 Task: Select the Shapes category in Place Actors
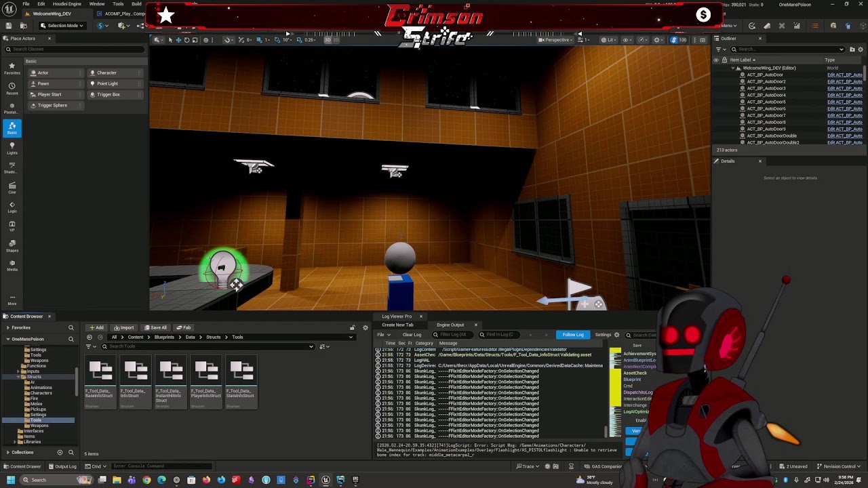[x=12, y=245]
